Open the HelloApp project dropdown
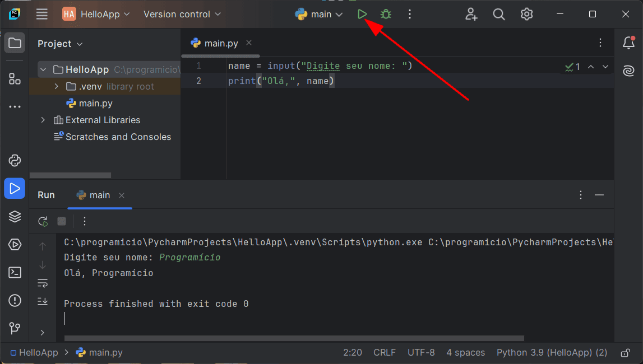 [x=96, y=15]
